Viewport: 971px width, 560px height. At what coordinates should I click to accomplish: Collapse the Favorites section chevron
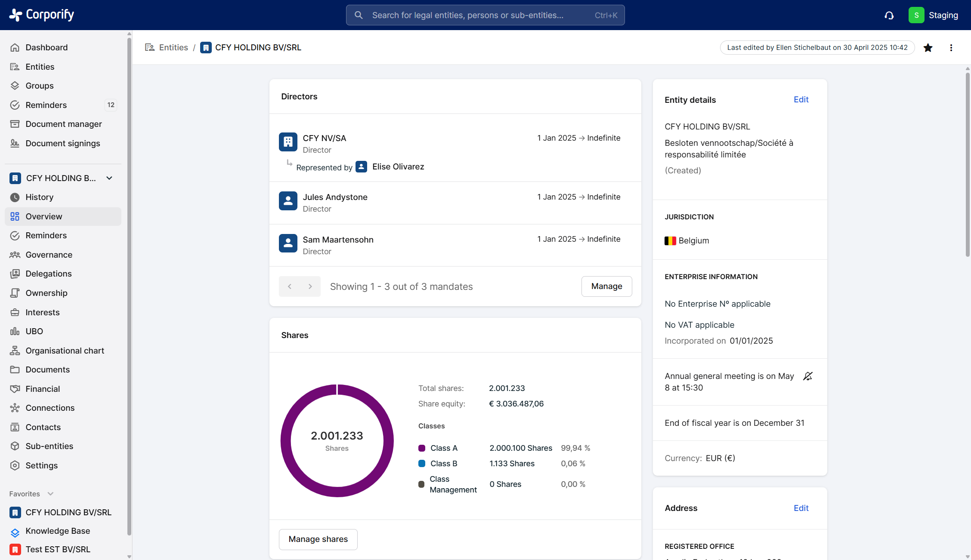[50, 494]
